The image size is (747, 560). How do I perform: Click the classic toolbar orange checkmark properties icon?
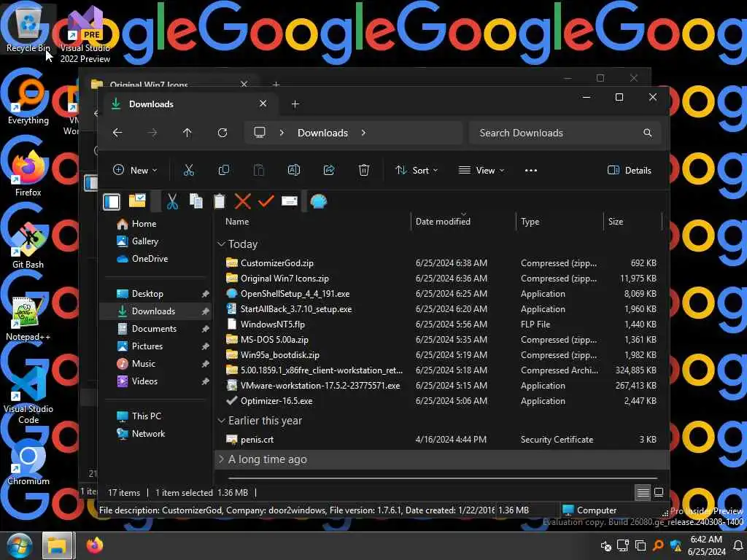266,201
